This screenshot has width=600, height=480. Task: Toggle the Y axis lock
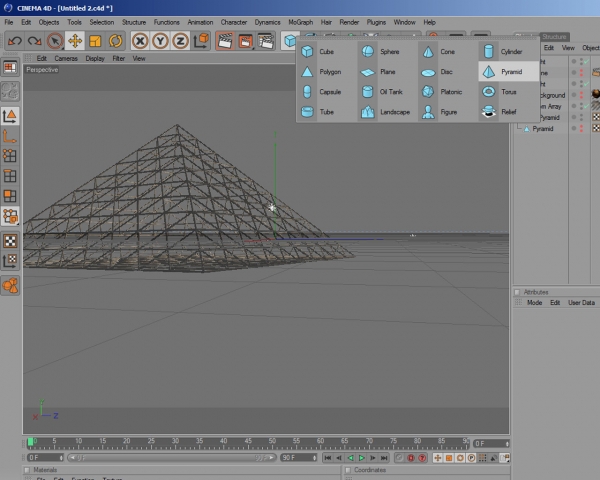160,41
